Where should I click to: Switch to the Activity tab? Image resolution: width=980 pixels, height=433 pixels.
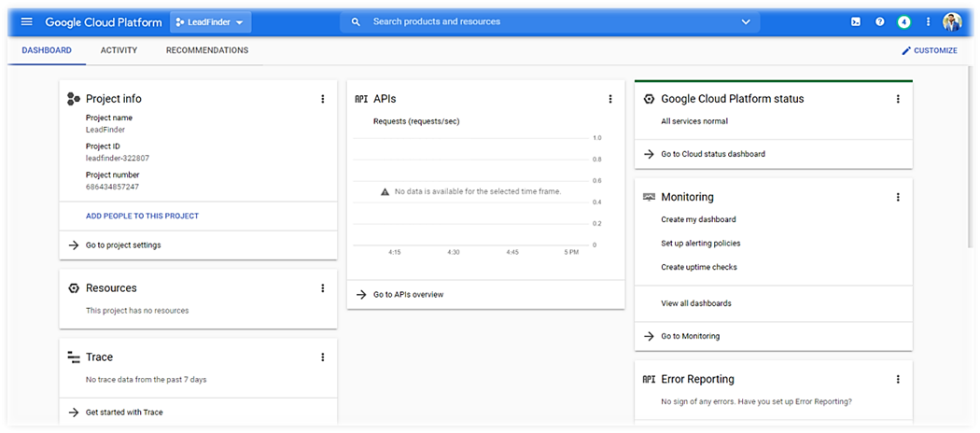coord(119,50)
